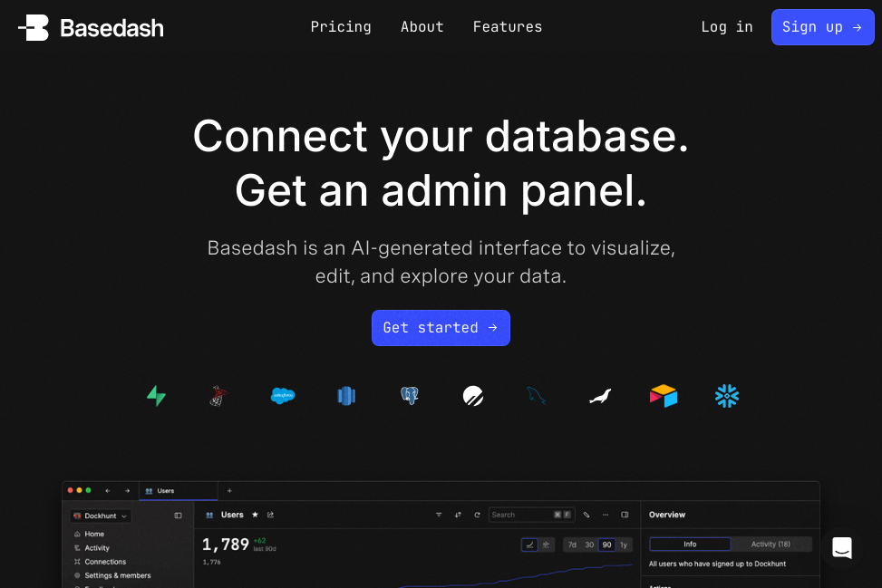Click the pencil edit icon
Image resolution: width=882 pixels, height=588 pixels.
click(x=586, y=515)
